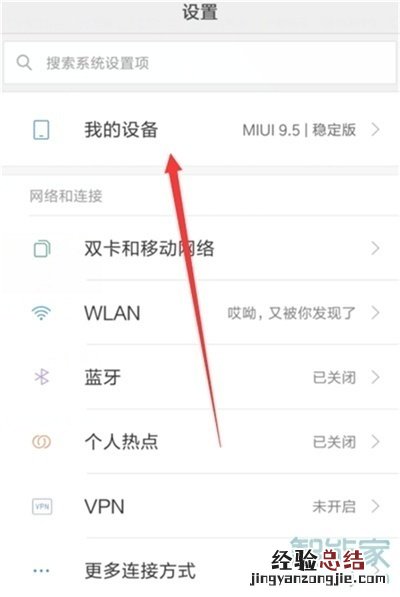Open the 个人热点 row chevron
Viewport: 400px width, 597px height.
pyautogui.click(x=375, y=442)
